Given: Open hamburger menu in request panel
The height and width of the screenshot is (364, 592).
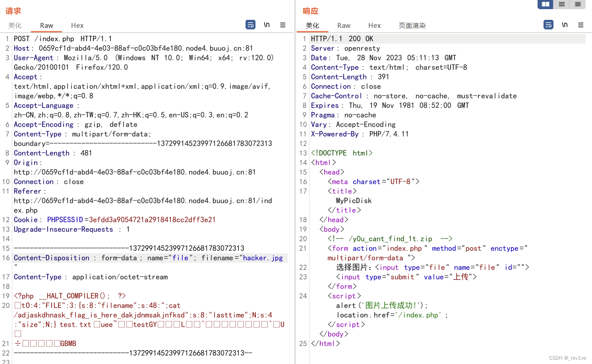Looking at the screenshot, I should click(x=283, y=25).
